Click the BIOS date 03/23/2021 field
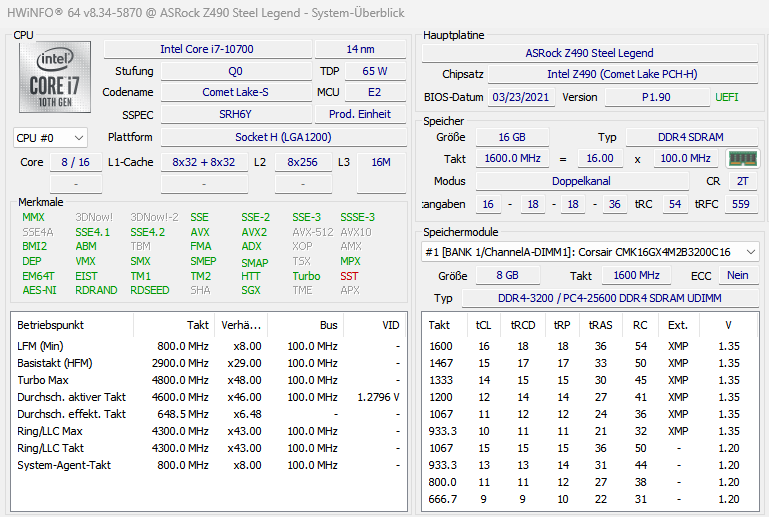This screenshot has height=517, width=769. [521, 97]
